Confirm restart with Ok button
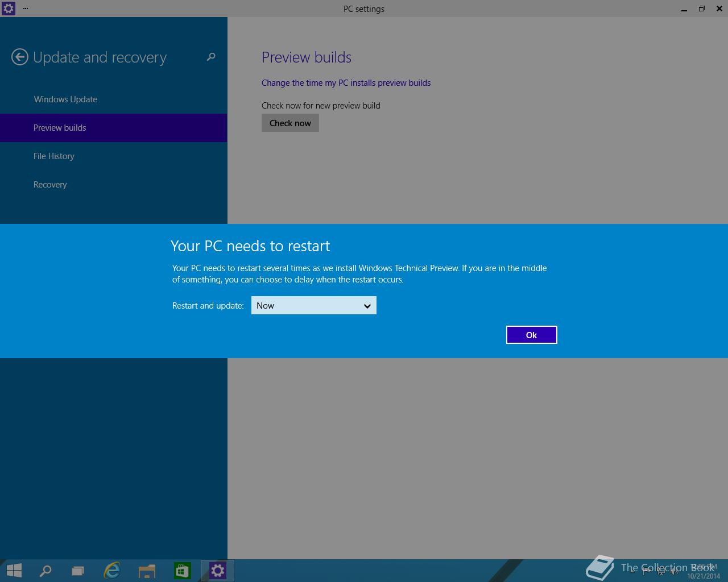 coord(532,335)
